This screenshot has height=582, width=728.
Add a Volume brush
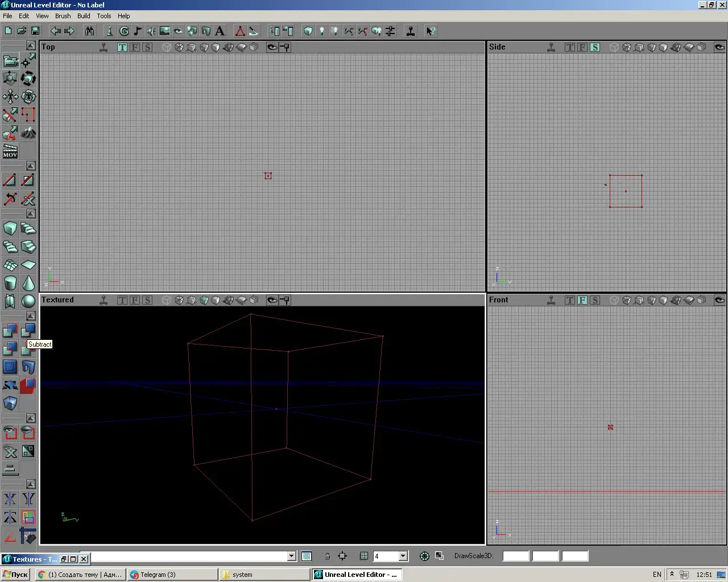click(10, 404)
